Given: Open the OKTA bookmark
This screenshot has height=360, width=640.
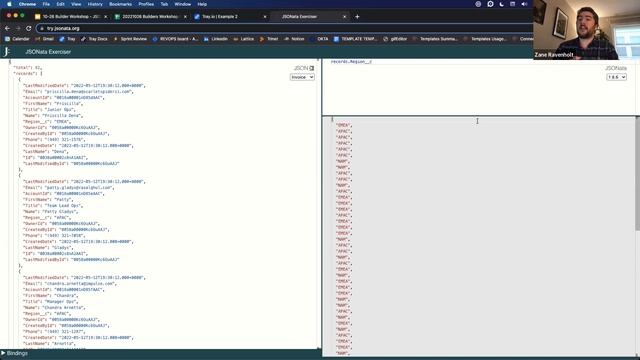Looking at the screenshot, I should point(319,39).
